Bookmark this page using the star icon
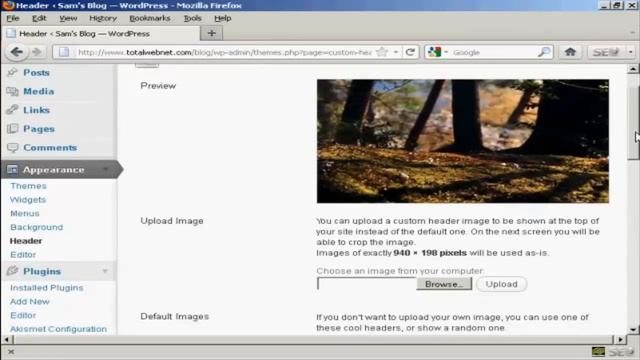 pos(382,52)
